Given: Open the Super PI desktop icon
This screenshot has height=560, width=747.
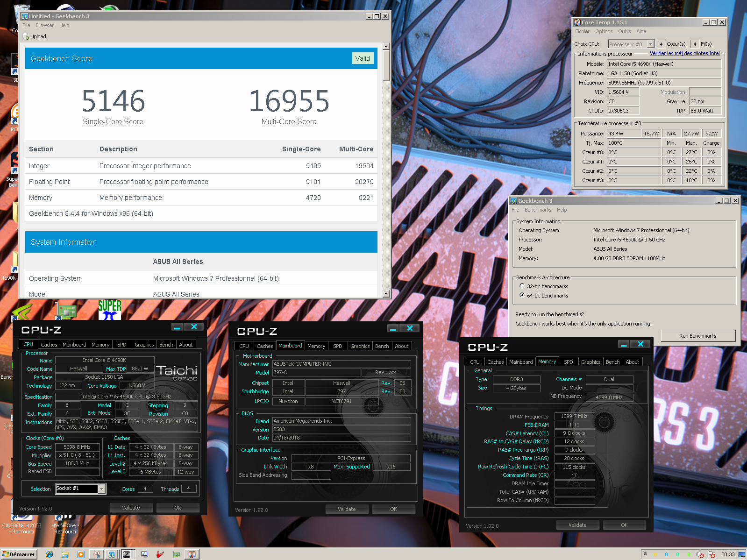Looking at the screenshot, I should click(110, 310).
